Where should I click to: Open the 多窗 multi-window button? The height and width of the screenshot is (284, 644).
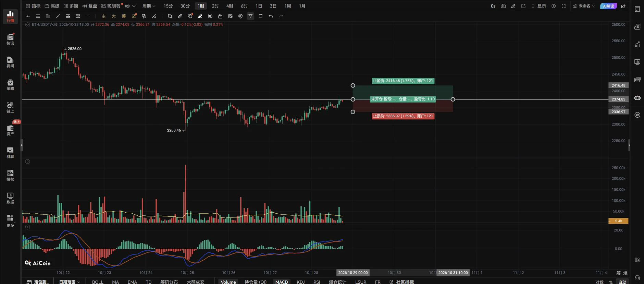71,6
